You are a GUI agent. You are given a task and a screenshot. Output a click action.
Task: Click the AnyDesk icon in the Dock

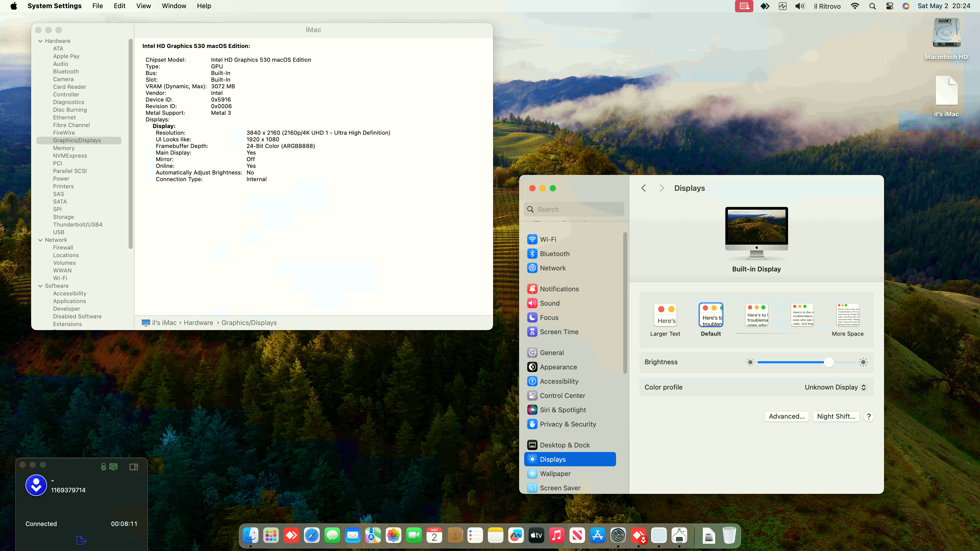[x=291, y=535]
